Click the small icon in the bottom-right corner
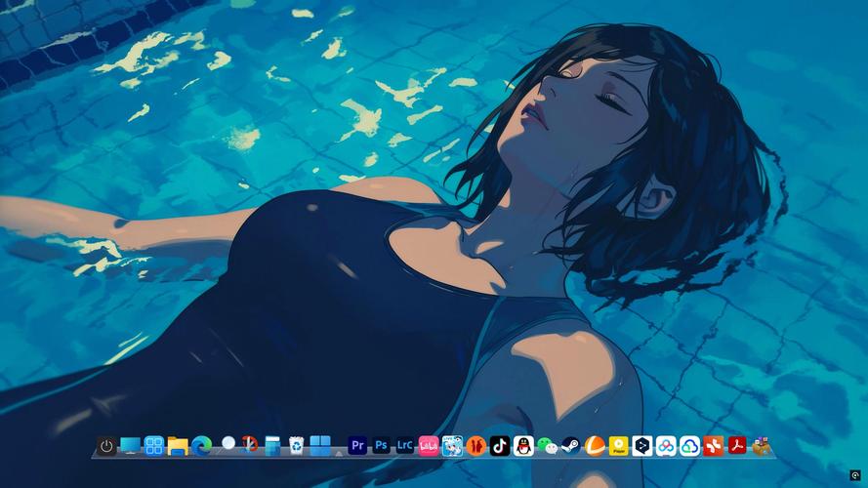 855,475
